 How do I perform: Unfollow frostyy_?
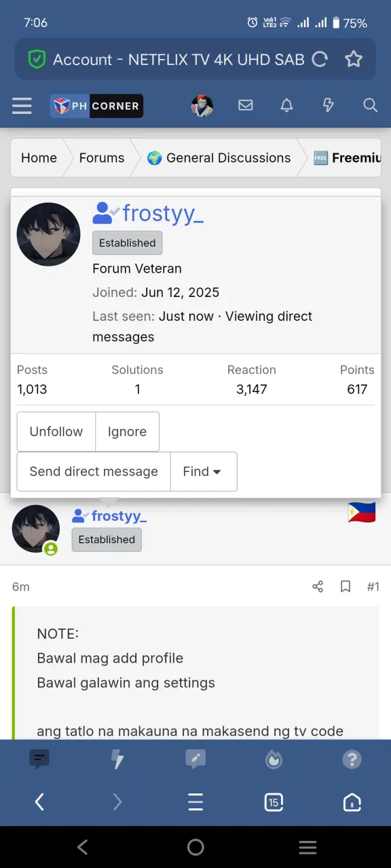56,431
